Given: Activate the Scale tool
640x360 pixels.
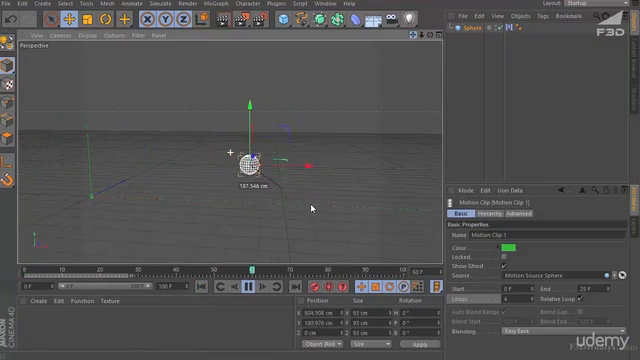Looking at the screenshot, I should click(87, 19).
